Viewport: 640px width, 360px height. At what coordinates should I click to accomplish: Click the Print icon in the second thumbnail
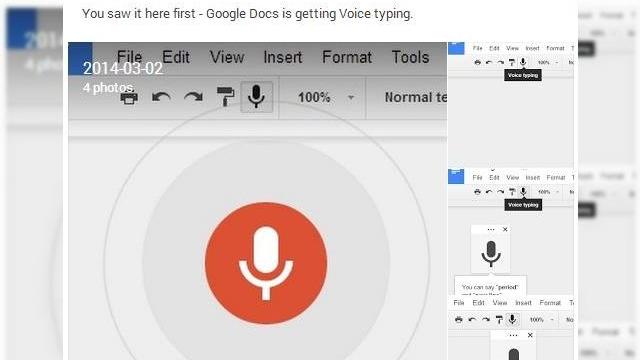[x=478, y=192]
